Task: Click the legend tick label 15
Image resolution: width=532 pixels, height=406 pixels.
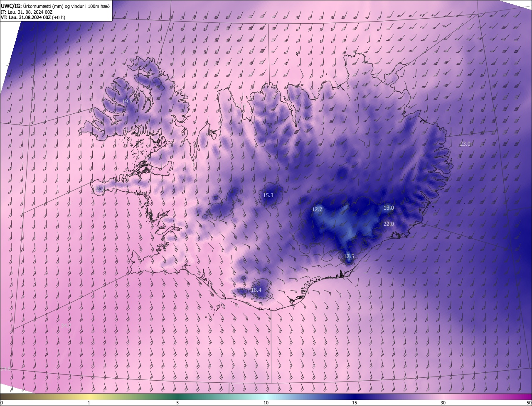Action: point(355,403)
